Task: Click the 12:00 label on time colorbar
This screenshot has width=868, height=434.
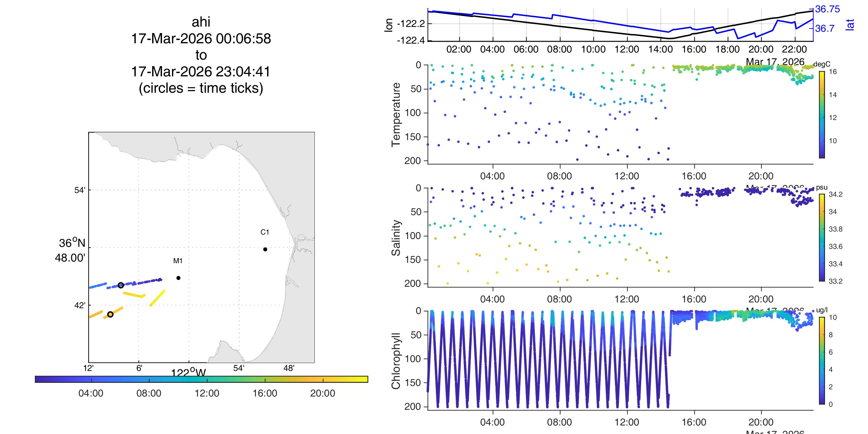Action: pos(207,393)
